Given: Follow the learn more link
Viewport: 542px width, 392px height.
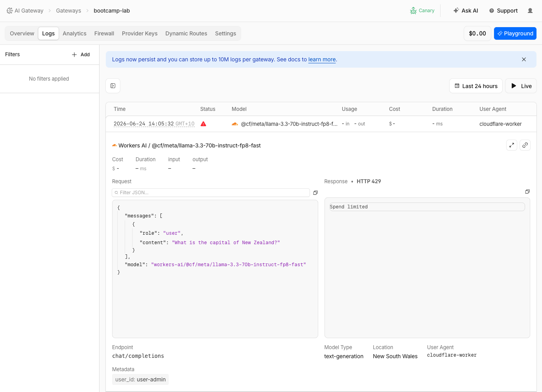Looking at the screenshot, I should pos(322,59).
